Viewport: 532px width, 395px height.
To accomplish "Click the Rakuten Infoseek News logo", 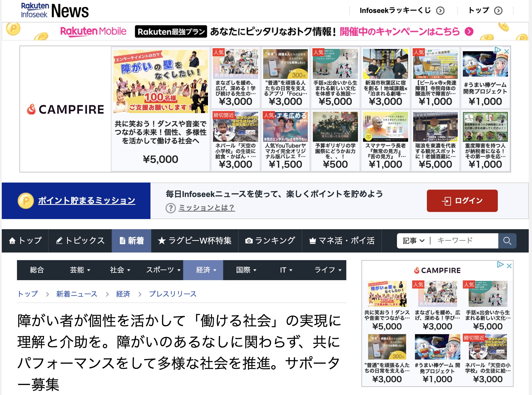I will point(55,11).
